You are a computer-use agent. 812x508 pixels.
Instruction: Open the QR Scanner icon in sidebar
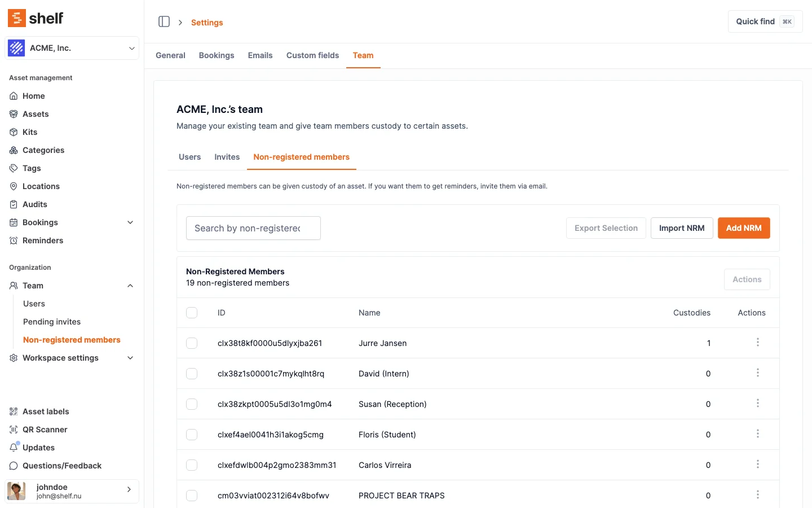14,430
